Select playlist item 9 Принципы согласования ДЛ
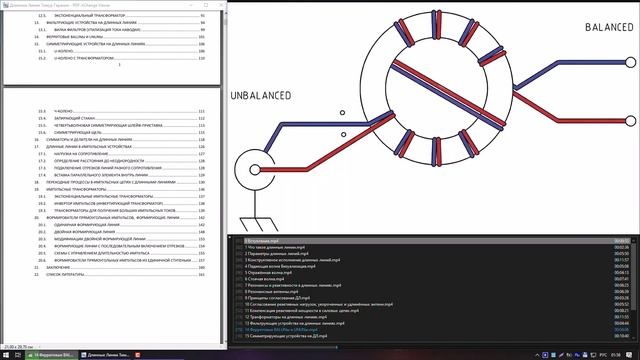 point(433,298)
